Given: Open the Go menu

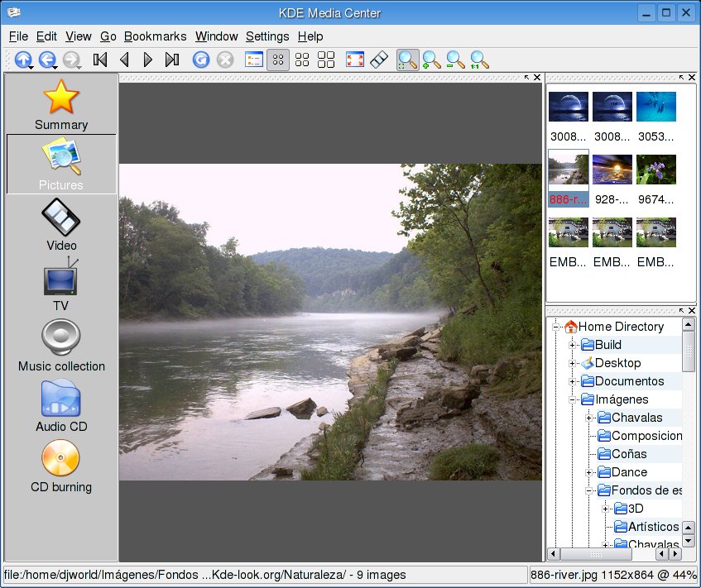Looking at the screenshot, I should click(x=108, y=36).
